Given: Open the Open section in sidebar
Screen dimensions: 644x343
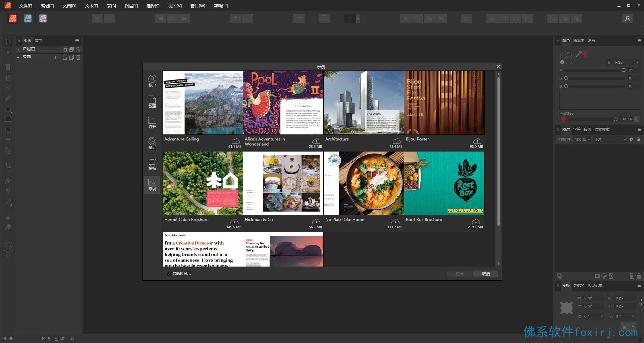Looking at the screenshot, I should tap(152, 122).
